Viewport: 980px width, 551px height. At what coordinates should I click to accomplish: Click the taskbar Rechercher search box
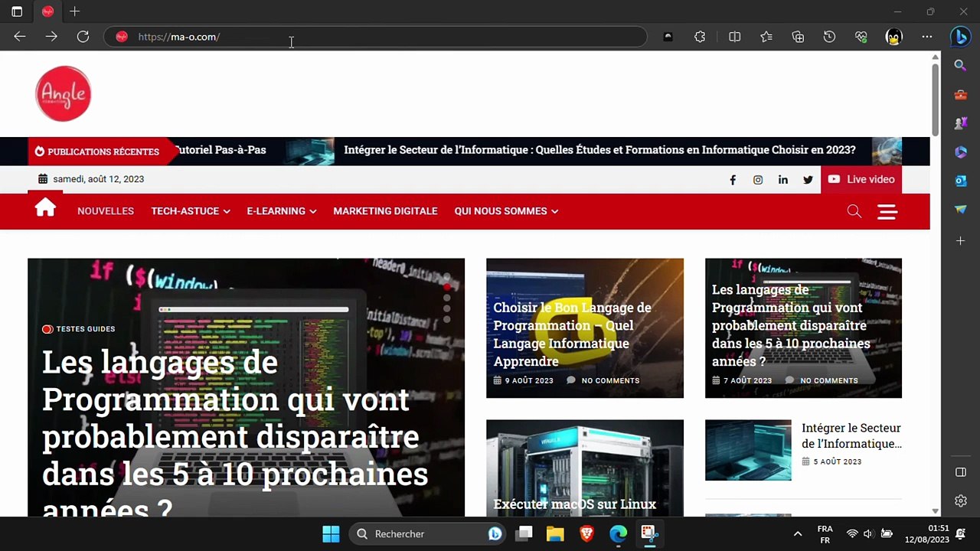coord(427,534)
